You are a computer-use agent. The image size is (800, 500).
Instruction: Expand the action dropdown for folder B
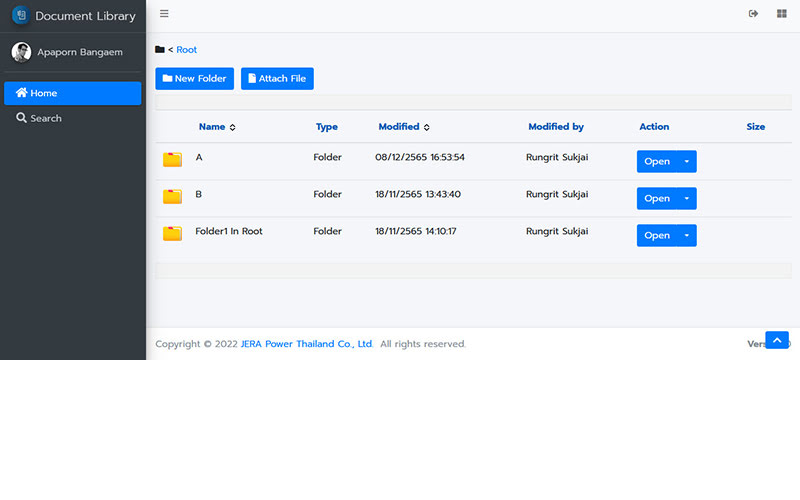coord(687,198)
